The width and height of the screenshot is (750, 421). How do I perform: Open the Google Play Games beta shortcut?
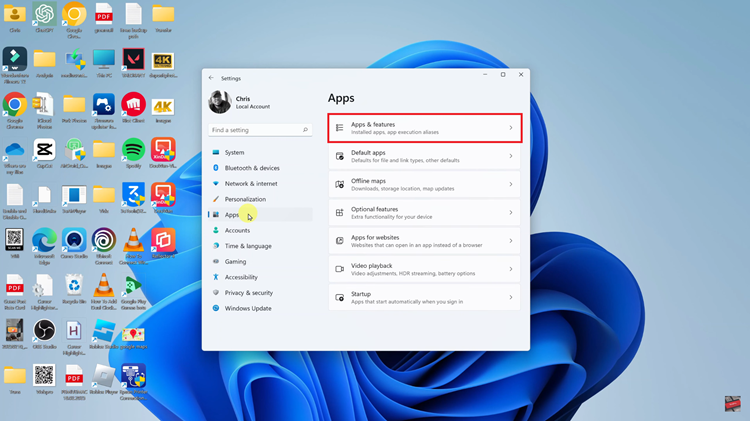[133, 292]
